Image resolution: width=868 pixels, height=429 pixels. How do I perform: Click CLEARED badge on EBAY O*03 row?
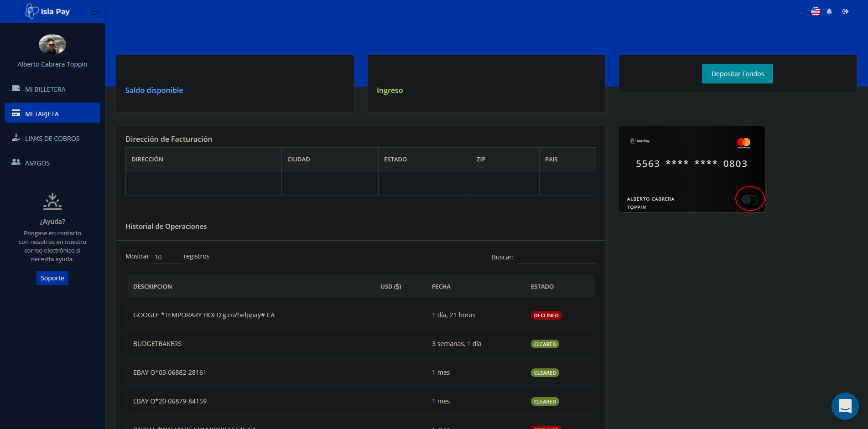coord(545,373)
